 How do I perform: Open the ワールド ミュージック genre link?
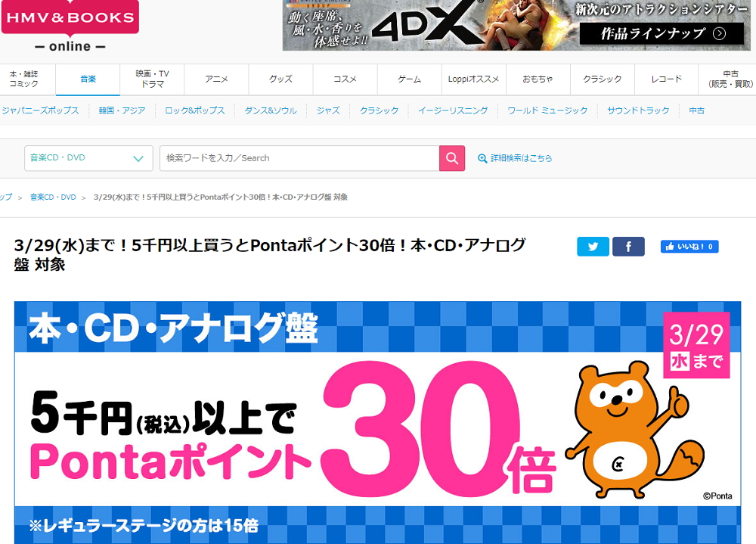(547, 110)
